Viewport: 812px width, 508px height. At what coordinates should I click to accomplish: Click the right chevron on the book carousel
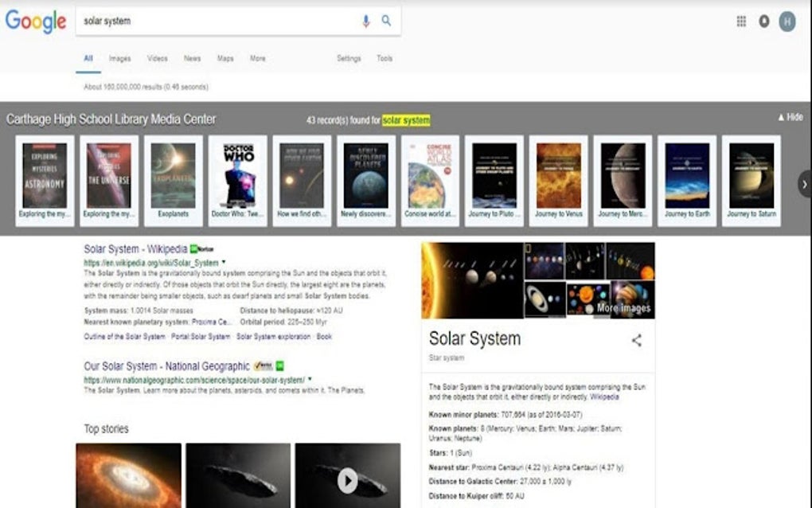[805, 184]
